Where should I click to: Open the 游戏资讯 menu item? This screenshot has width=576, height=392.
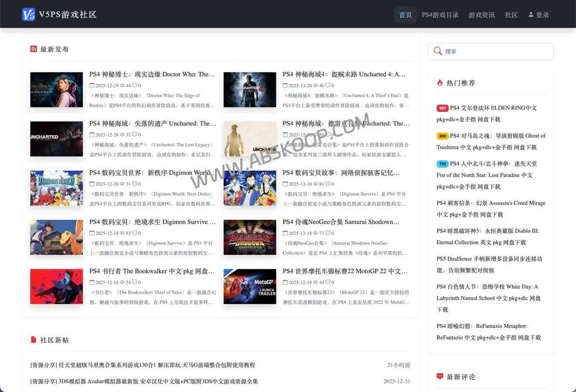coord(481,14)
